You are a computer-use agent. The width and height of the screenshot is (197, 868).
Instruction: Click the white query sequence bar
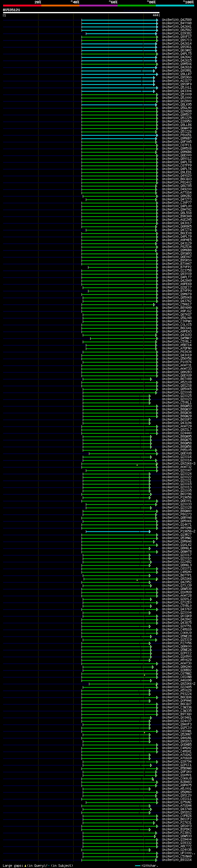(x=81, y=13)
